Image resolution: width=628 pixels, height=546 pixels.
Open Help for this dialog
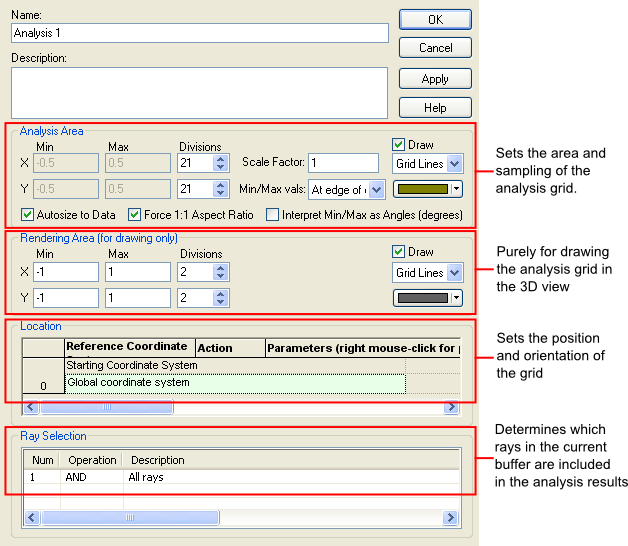[x=435, y=107]
